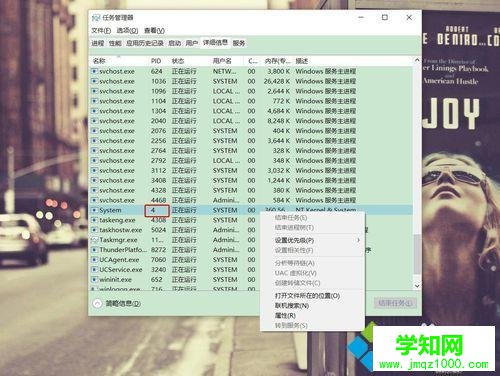Click the UCService.exe process icon
500x376 pixels.
point(95,270)
